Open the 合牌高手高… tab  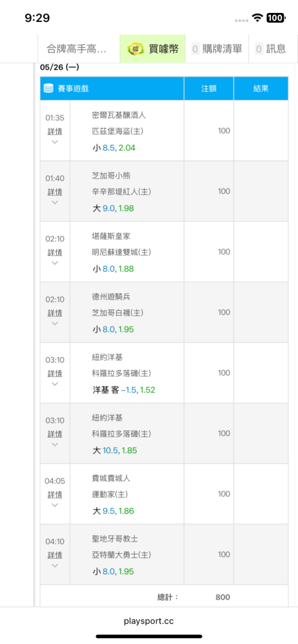pos(79,49)
